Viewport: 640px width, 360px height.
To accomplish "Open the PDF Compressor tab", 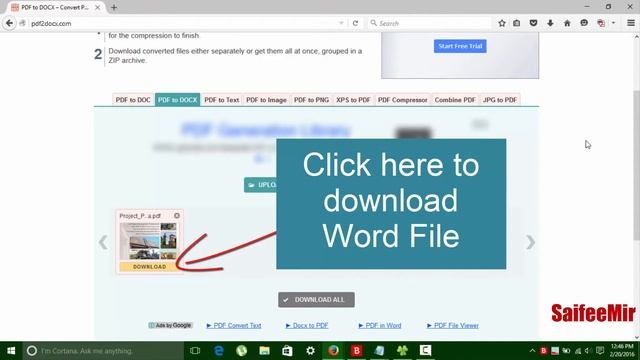I will point(403,100).
